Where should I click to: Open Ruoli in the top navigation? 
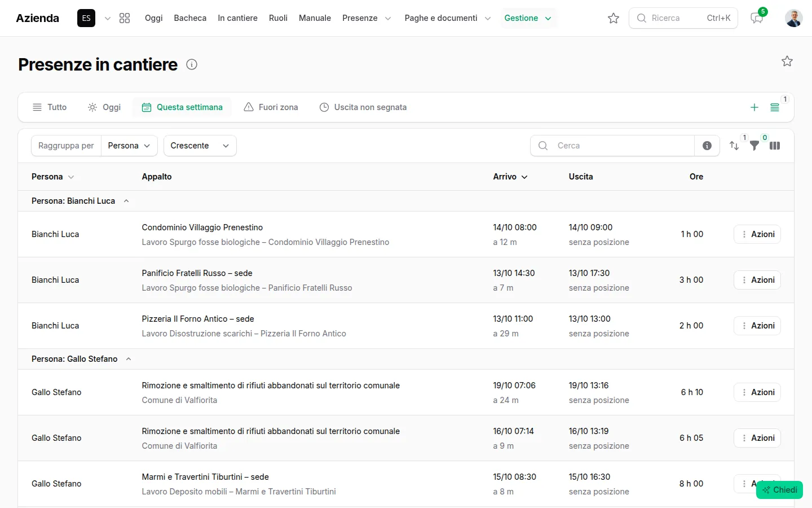pyautogui.click(x=278, y=18)
